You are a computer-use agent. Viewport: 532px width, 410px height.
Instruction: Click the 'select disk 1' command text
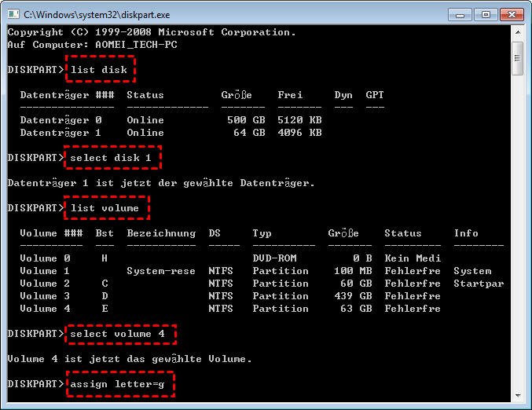point(111,158)
